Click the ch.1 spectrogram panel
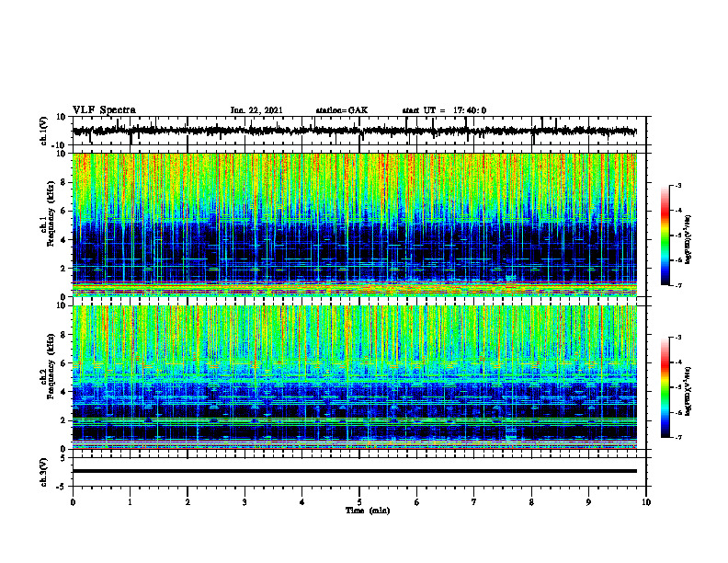The height and width of the screenshot is (563, 728). 355,224
